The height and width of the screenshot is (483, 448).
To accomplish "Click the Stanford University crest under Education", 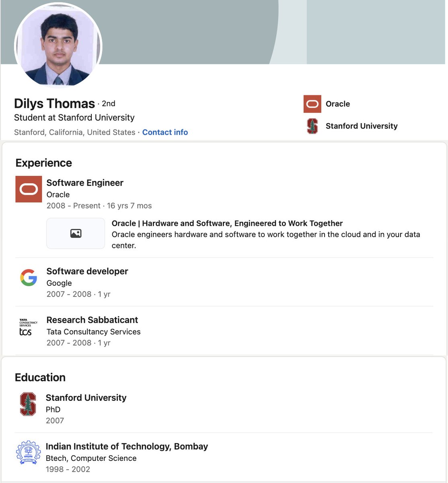I will (27, 405).
